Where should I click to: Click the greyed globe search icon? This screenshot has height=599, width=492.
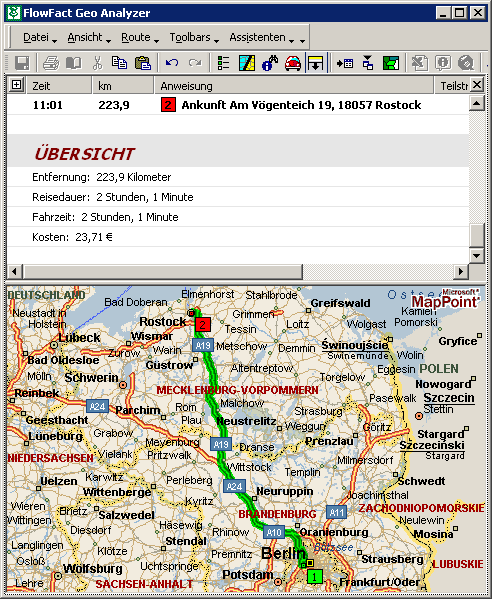tap(466, 63)
